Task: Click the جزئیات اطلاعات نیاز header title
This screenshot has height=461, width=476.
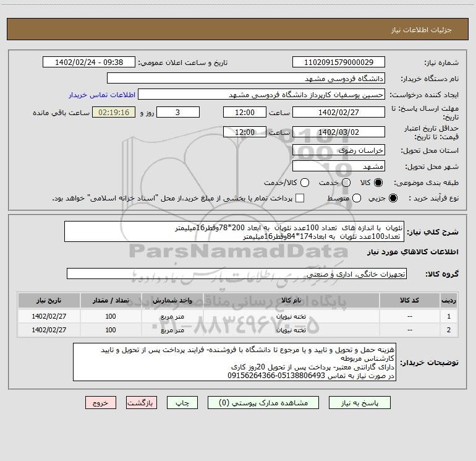Action: (422, 30)
